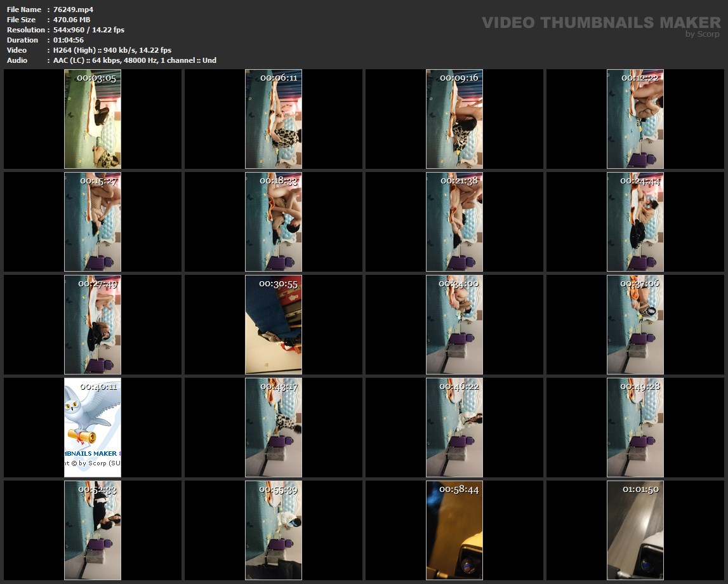Click the thumbnail labeled 00:52:33
The image size is (728, 584).
pyautogui.click(x=93, y=531)
